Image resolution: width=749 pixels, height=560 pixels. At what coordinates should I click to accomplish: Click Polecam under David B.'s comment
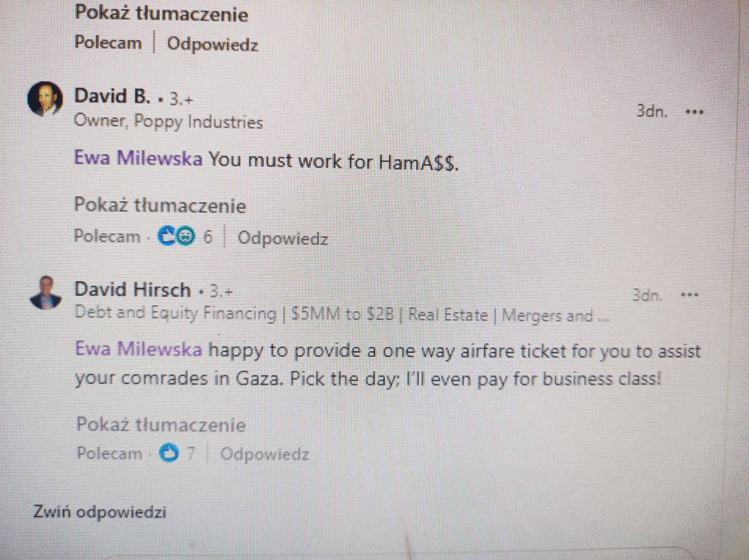pyautogui.click(x=107, y=236)
